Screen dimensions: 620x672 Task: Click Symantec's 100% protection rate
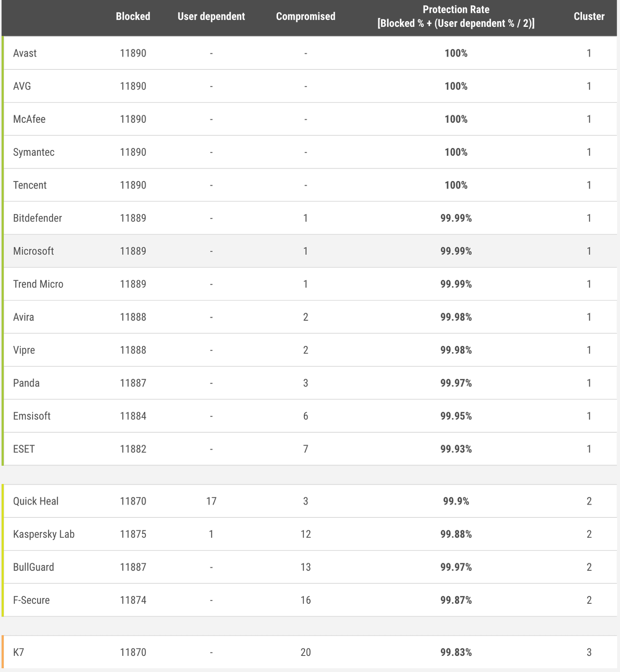[x=456, y=152]
